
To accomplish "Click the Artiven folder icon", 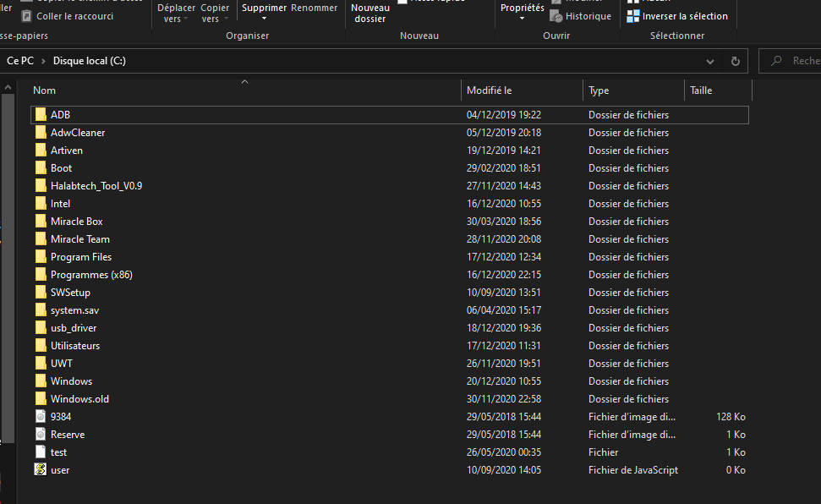I will coord(41,151).
